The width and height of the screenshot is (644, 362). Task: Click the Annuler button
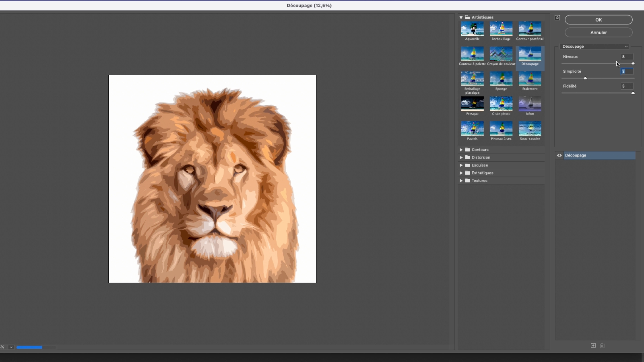pos(598,32)
